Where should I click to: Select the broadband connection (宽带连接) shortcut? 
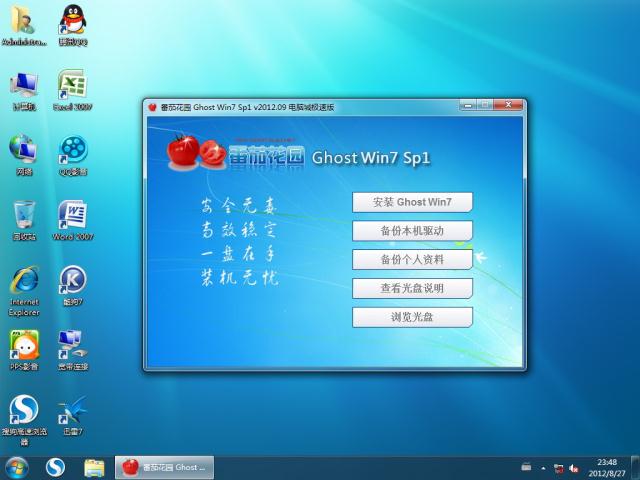pyautogui.click(x=73, y=350)
